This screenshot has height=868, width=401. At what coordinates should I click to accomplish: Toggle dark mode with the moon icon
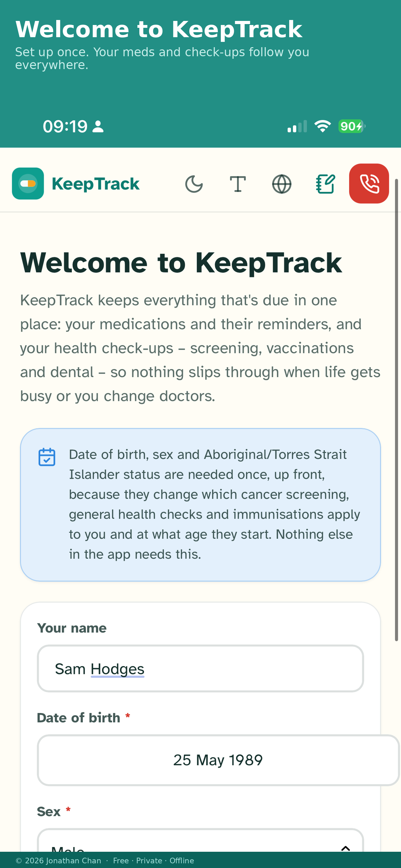click(194, 184)
